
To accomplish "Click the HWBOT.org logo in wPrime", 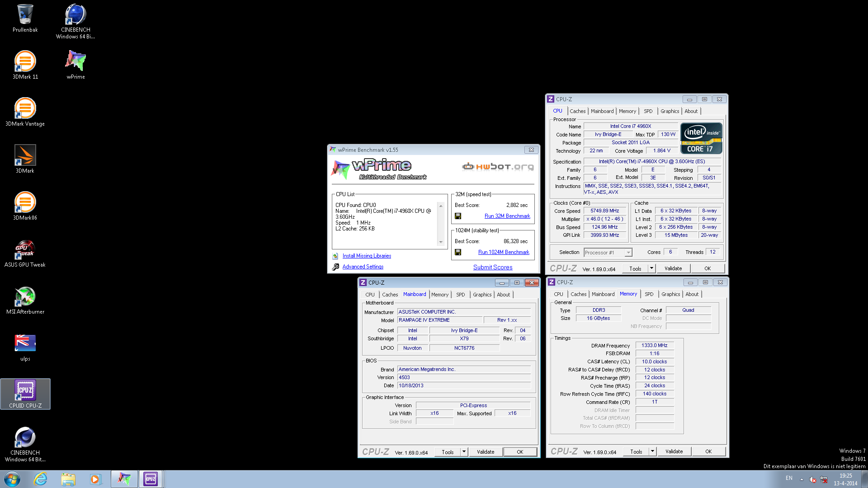I will [x=498, y=167].
